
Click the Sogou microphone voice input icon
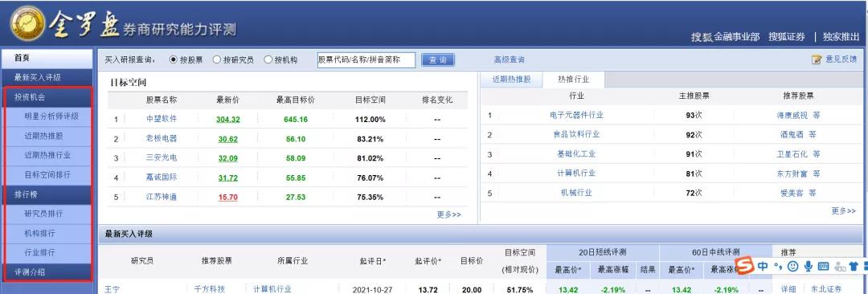point(808,267)
